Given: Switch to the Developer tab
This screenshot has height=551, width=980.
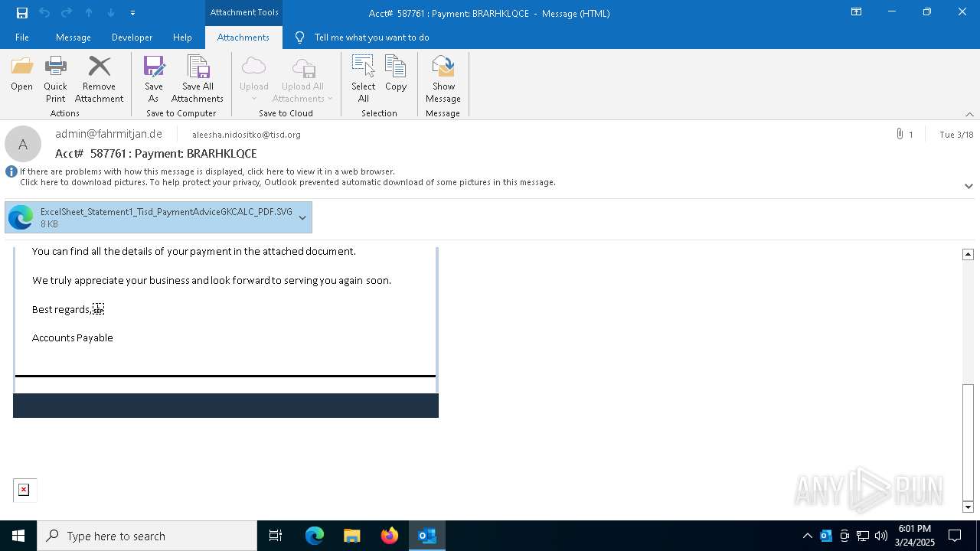Looking at the screenshot, I should coord(132,37).
